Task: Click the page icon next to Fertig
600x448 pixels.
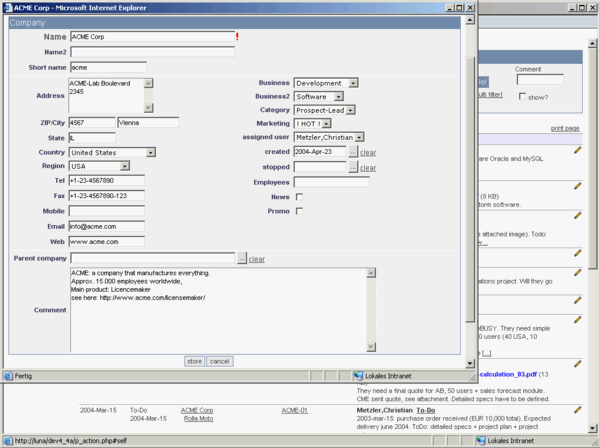Action: (x=8, y=376)
